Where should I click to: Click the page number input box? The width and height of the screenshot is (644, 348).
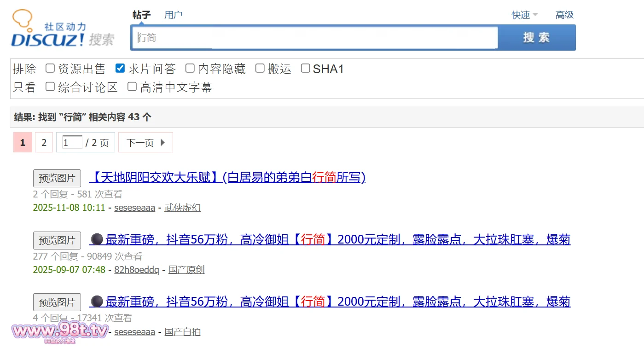[x=72, y=143]
